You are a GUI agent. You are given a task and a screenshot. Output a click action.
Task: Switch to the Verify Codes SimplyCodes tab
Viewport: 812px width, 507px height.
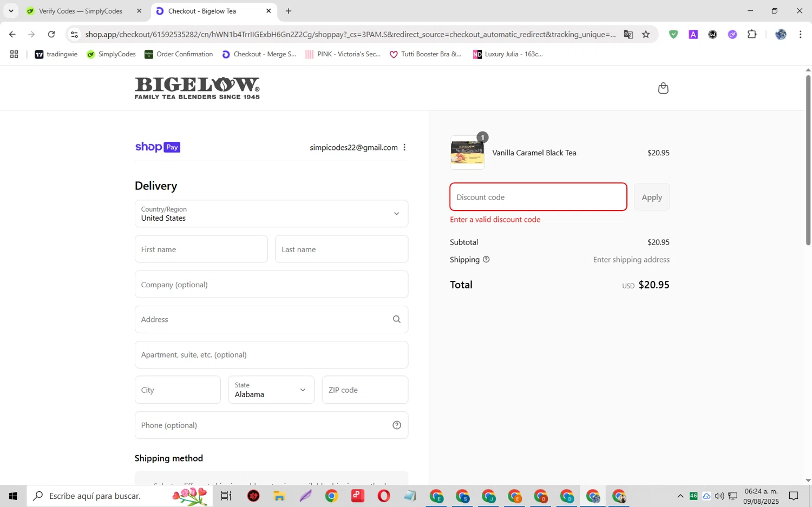coord(81,11)
